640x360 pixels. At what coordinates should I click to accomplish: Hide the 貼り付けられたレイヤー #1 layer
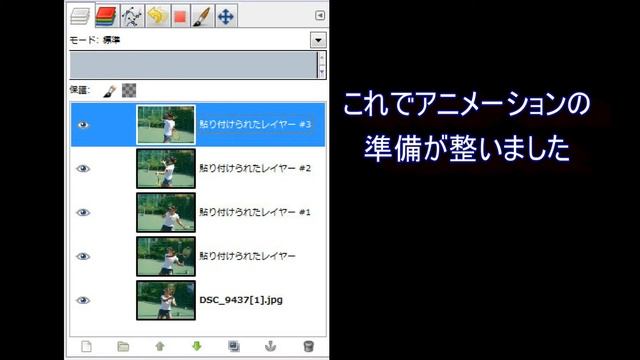(83, 212)
